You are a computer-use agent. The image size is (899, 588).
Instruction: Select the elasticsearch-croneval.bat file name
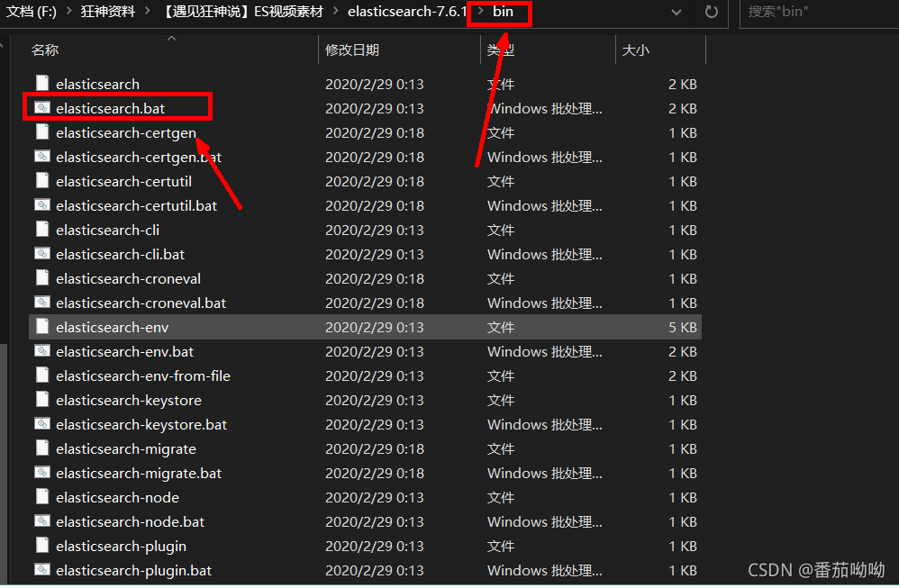[x=141, y=303]
